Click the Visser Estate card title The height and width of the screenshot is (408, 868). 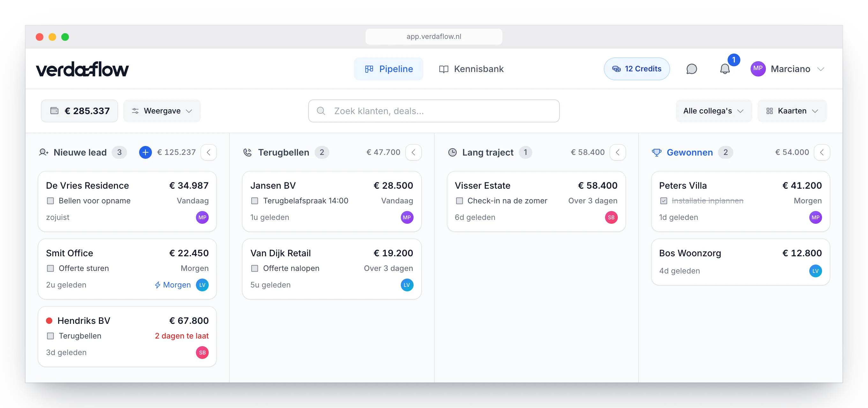pos(482,186)
